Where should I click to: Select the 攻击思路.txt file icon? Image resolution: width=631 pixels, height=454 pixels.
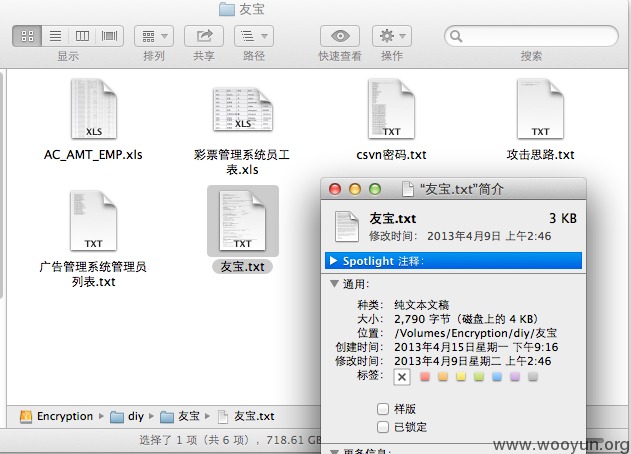click(x=540, y=109)
